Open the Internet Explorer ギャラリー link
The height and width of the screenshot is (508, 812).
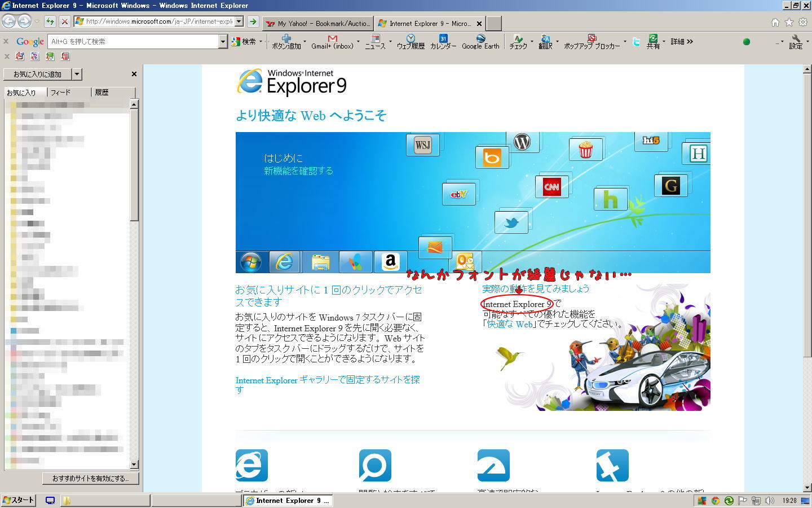click(x=328, y=384)
